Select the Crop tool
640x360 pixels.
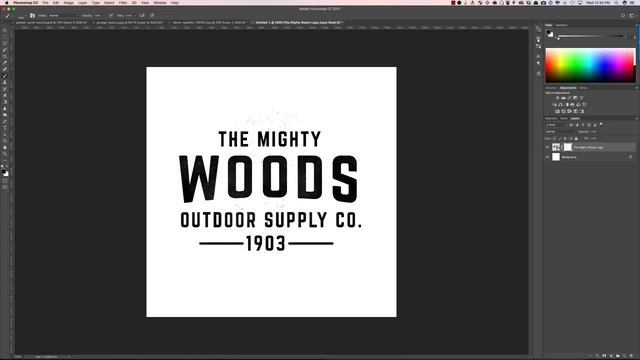[x=5, y=56]
